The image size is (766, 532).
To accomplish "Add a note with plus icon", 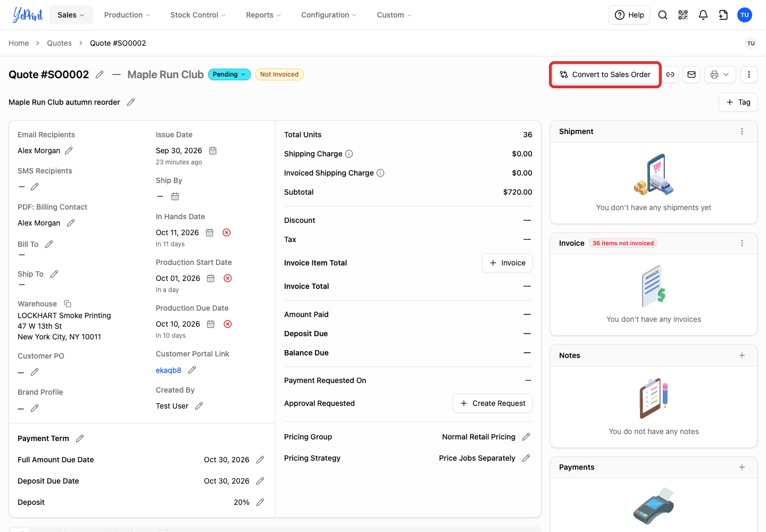I will click(x=742, y=355).
